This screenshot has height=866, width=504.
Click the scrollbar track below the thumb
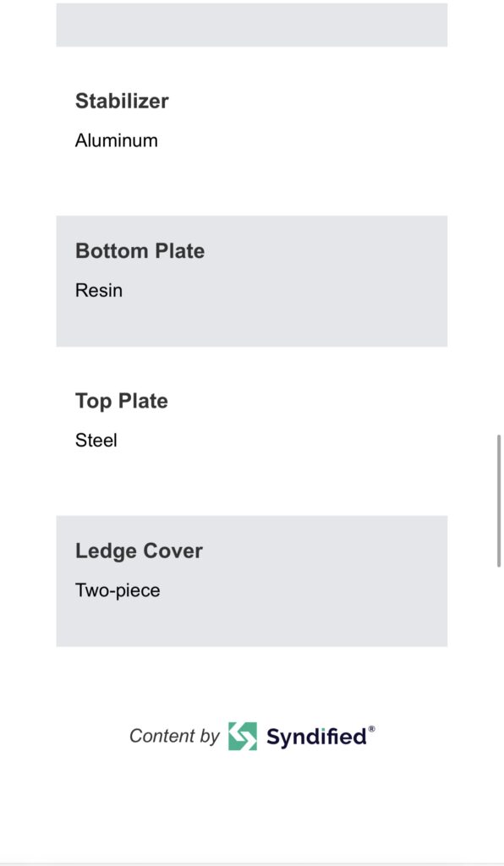tap(499, 712)
